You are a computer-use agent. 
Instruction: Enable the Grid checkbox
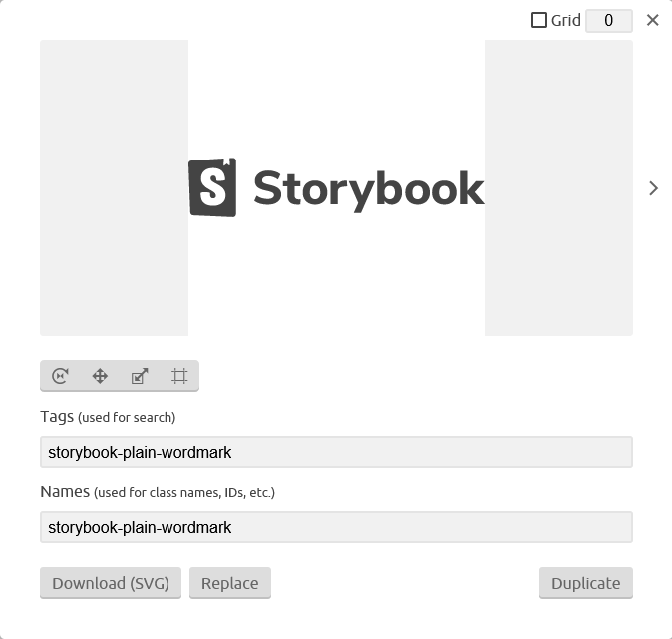click(x=539, y=20)
